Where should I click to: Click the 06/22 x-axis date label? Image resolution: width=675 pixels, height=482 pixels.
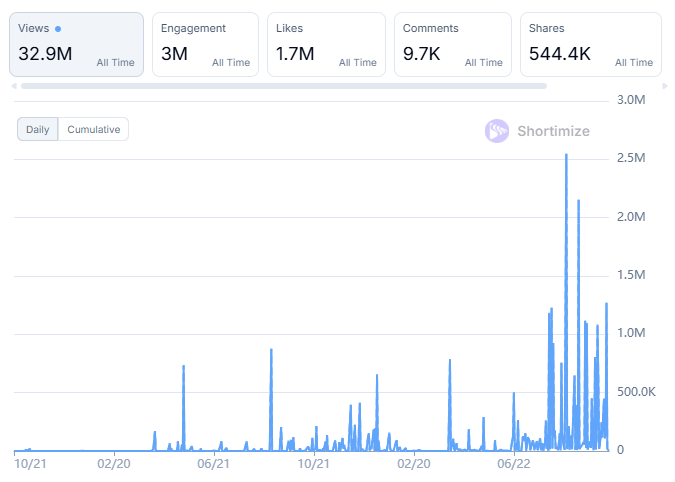pyautogui.click(x=513, y=464)
